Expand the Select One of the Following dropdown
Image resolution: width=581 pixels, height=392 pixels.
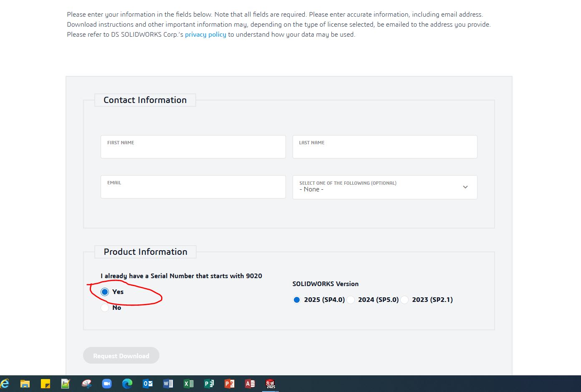coord(384,187)
